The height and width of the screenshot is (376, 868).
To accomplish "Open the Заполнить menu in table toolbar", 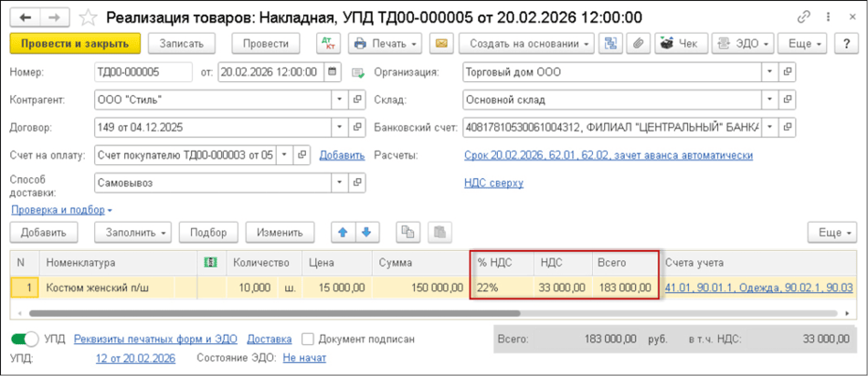I will tap(138, 233).
